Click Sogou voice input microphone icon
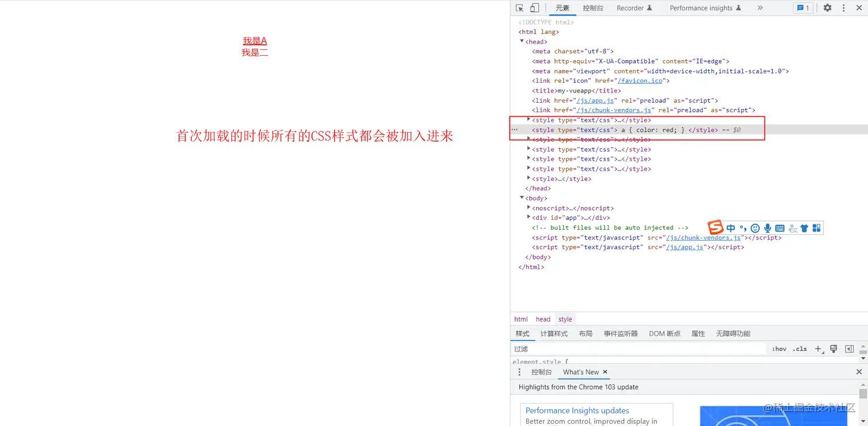This screenshot has height=426, width=868. coord(768,228)
